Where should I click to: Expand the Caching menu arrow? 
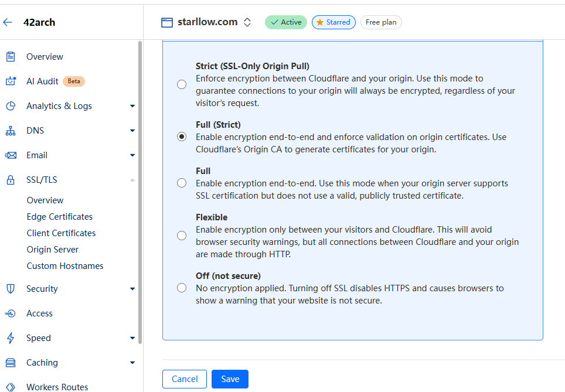coord(132,363)
